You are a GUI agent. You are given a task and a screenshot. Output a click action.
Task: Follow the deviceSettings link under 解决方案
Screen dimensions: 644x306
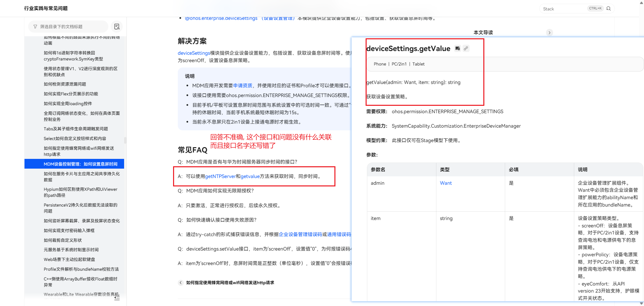194,53
